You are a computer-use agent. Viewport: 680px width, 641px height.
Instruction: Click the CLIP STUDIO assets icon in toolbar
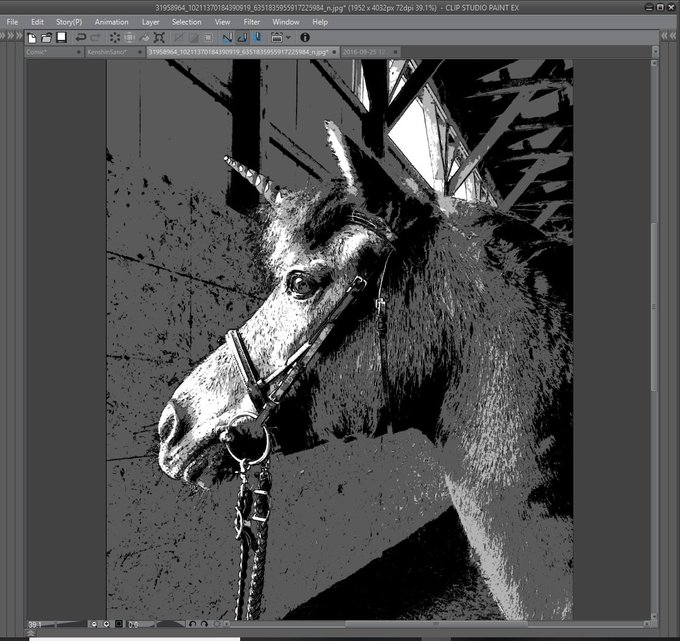point(277,38)
